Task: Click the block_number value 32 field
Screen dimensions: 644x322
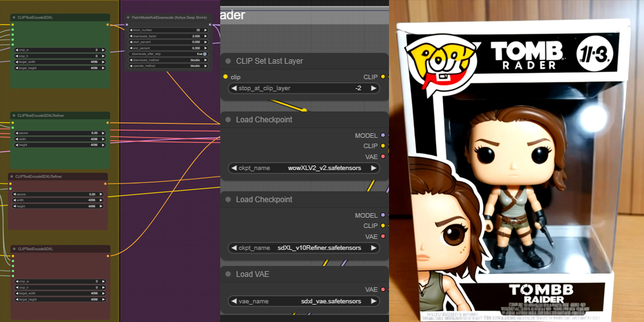Action: click(x=168, y=30)
